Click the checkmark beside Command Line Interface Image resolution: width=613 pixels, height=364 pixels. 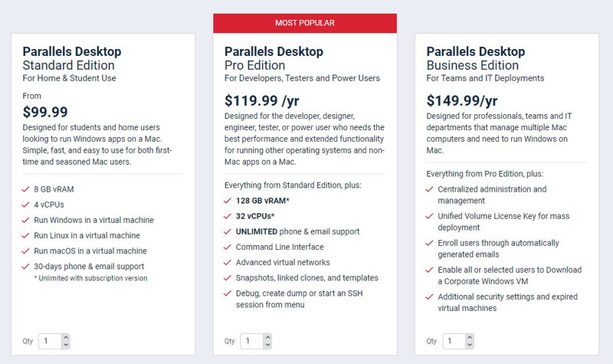(228, 247)
